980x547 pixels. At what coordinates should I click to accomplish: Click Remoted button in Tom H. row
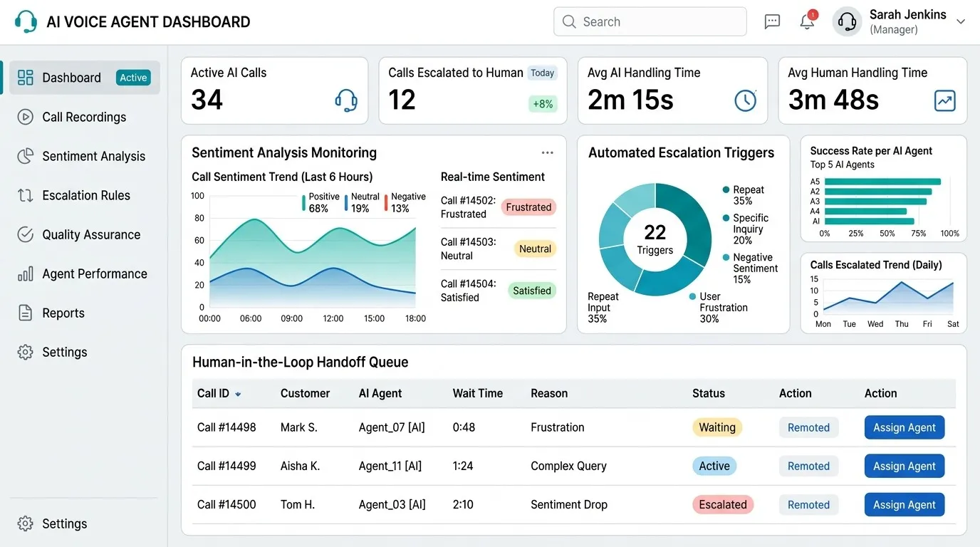(x=808, y=504)
